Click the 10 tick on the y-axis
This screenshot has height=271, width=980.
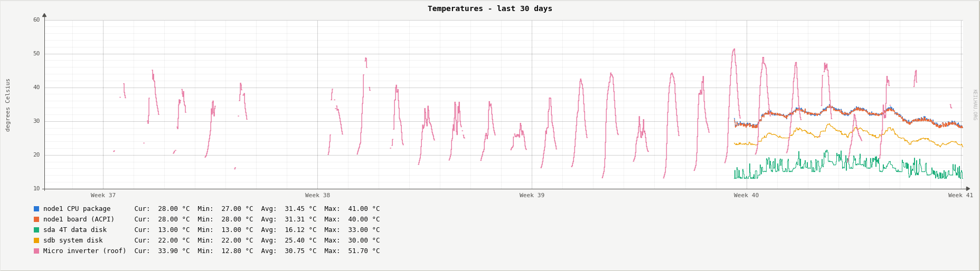coord(36,189)
